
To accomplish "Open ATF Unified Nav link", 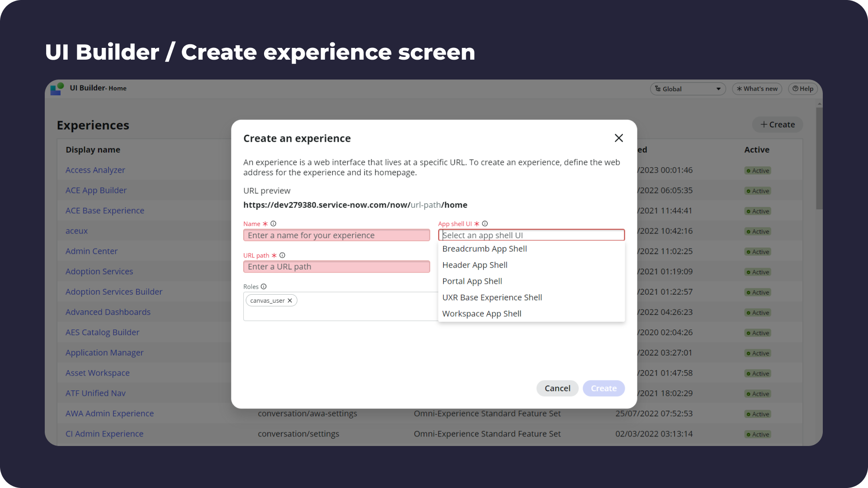I will click(95, 394).
